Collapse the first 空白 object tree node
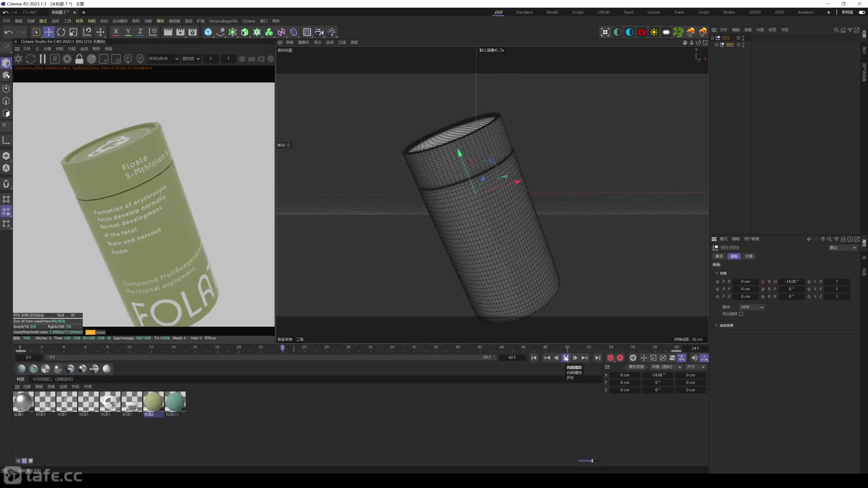This screenshot has height=488, width=868. pyautogui.click(x=712, y=38)
